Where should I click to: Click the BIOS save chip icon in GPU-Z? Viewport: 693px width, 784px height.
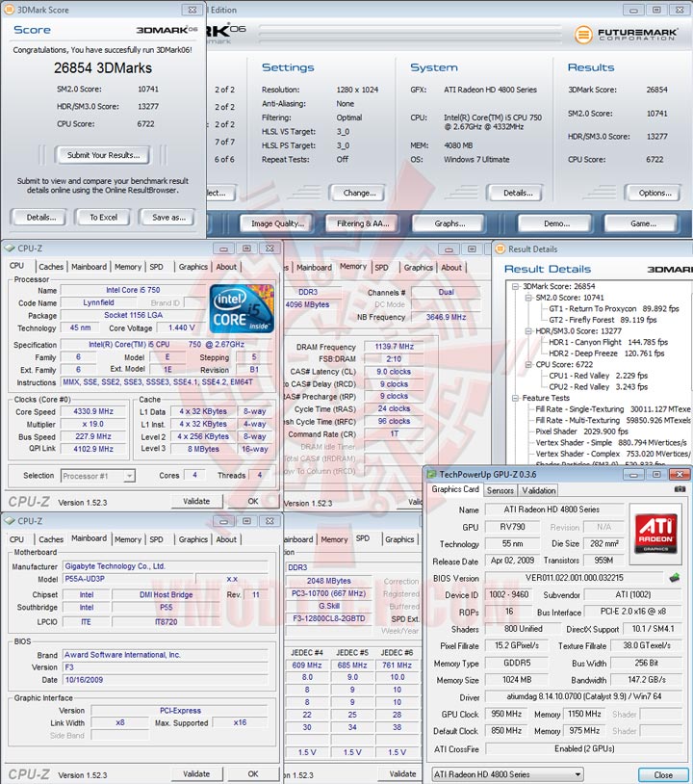point(675,578)
